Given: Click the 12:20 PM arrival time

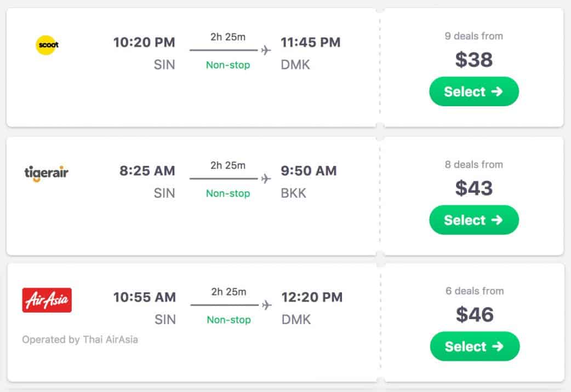Looking at the screenshot, I should 312,297.
